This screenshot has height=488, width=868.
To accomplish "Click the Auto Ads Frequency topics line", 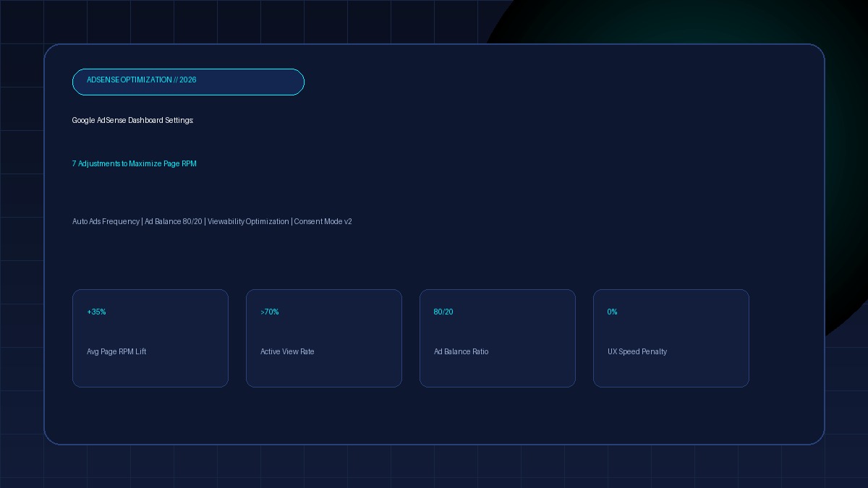I will click(x=212, y=221).
